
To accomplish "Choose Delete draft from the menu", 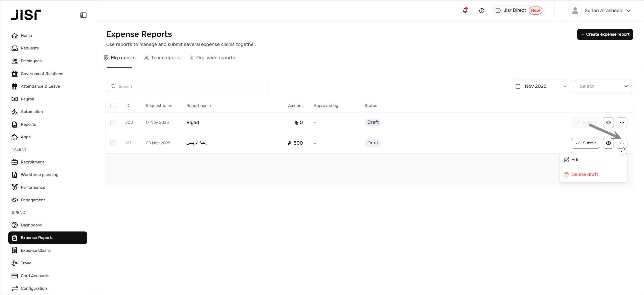I will coord(584,174).
